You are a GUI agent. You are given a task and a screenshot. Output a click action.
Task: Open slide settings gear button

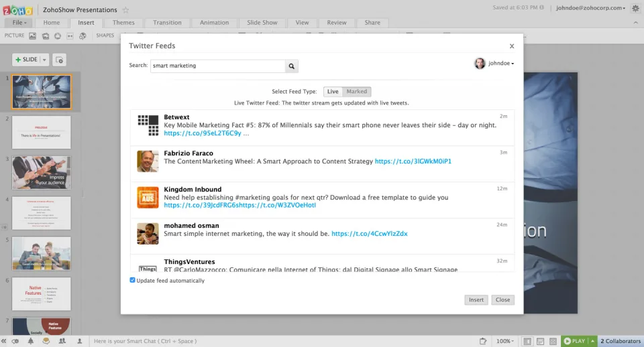(x=60, y=60)
